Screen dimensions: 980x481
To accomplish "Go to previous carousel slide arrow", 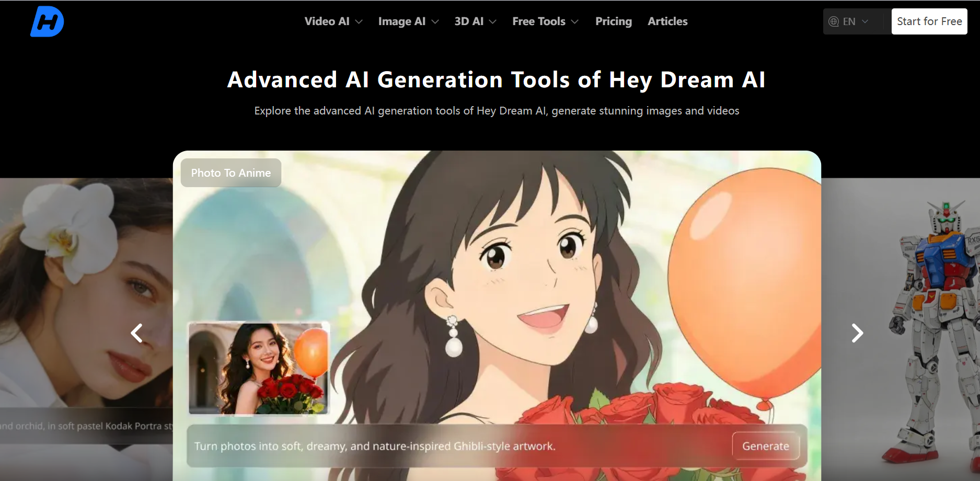I will click(x=136, y=333).
